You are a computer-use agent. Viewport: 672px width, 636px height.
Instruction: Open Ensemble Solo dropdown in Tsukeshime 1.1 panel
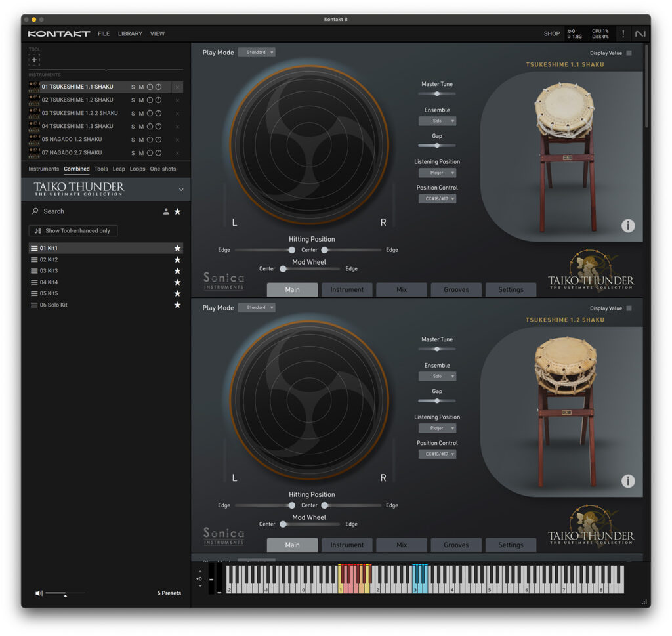tap(437, 121)
